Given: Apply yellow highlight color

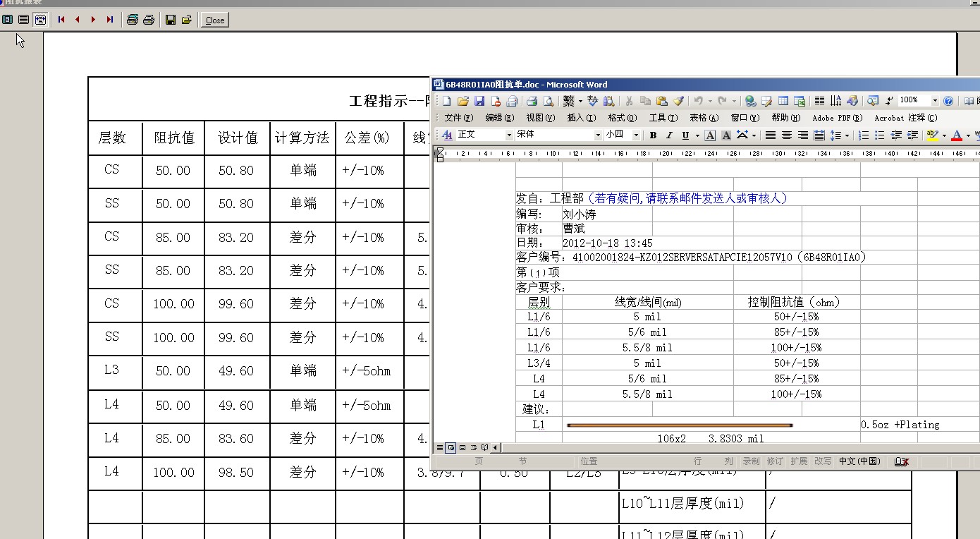Looking at the screenshot, I should click(932, 135).
